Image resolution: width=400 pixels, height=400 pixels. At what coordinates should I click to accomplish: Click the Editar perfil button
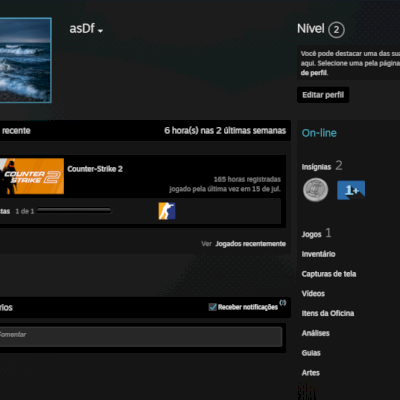(x=323, y=95)
